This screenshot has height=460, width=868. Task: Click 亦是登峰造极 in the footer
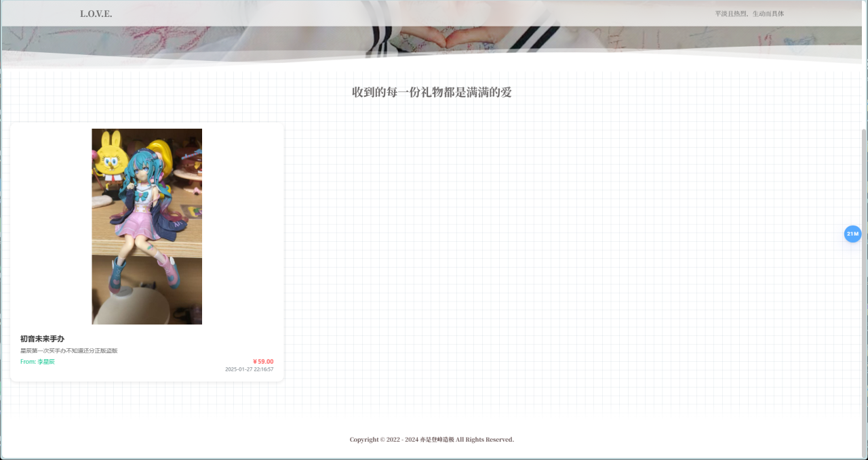tap(438, 439)
